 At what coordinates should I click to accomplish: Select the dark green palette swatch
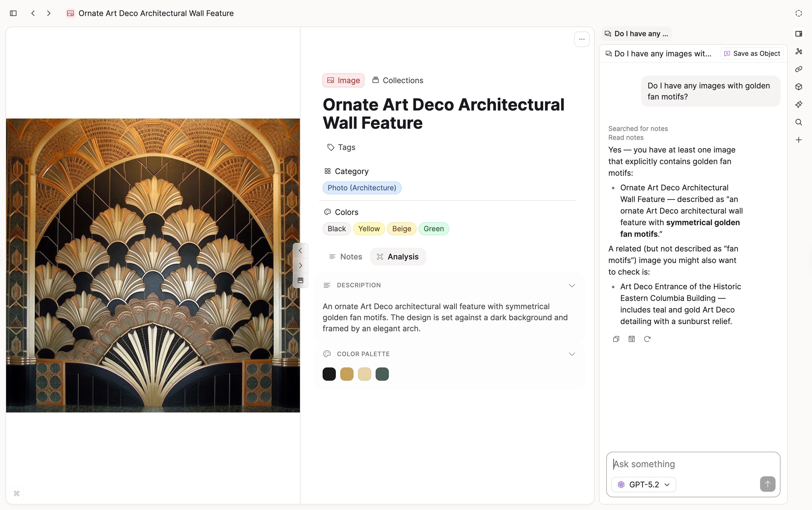pos(382,374)
